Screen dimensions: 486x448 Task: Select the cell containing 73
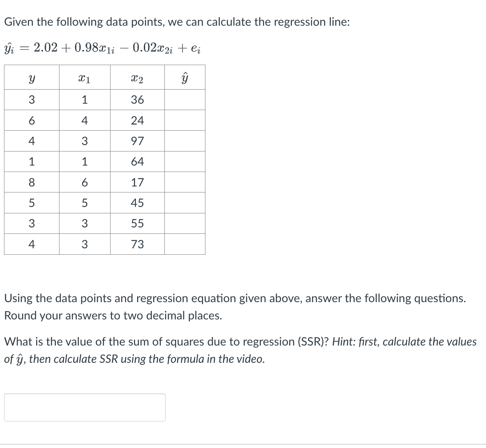click(x=137, y=244)
